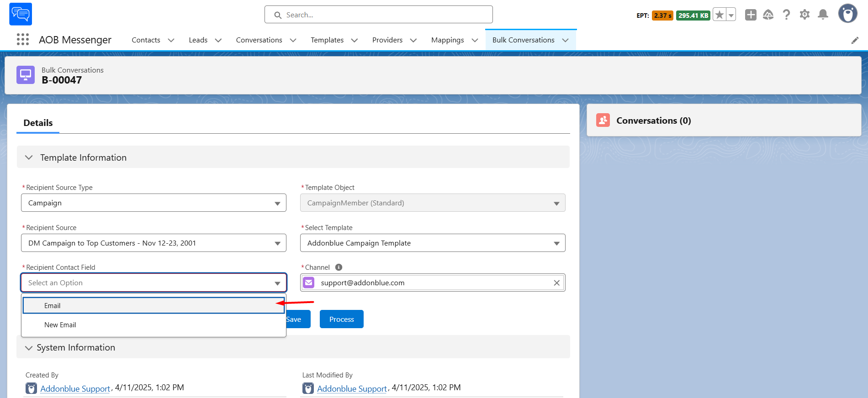Open the Trailhead guidance icon
The width and height of the screenshot is (868, 398).
point(768,15)
